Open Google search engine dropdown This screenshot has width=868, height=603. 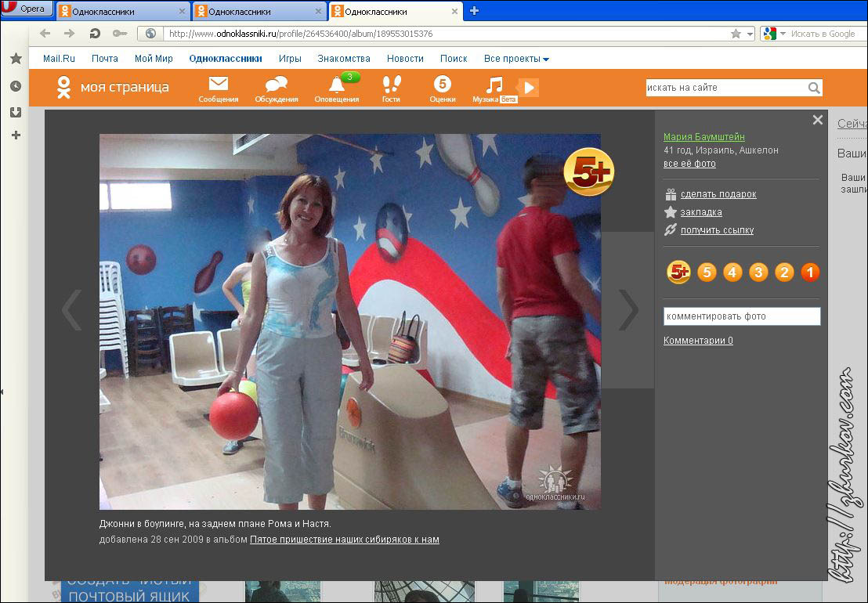pyautogui.click(x=771, y=34)
